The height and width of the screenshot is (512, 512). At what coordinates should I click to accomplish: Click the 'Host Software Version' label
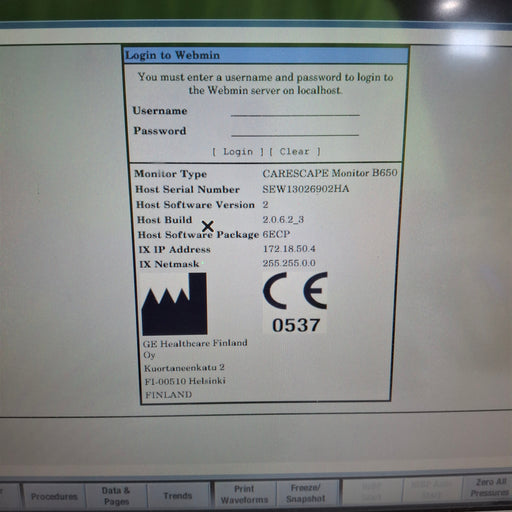pyautogui.click(x=195, y=204)
